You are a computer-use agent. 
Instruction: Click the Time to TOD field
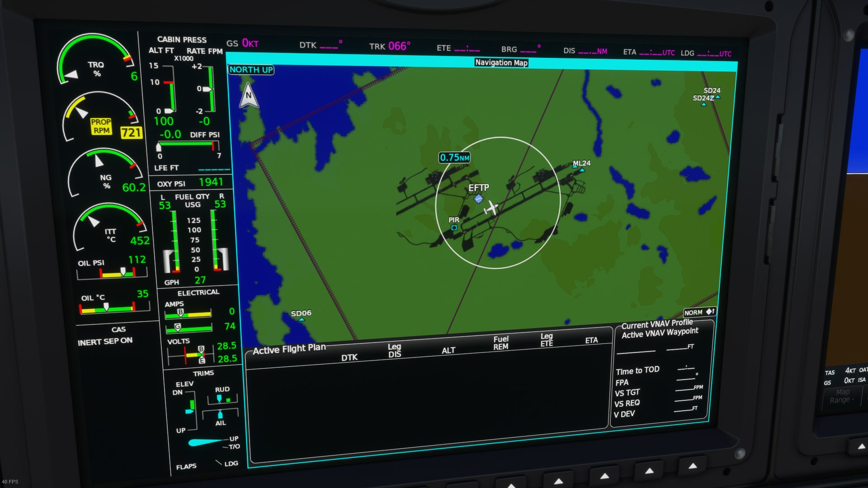click(x=637, y=371)
